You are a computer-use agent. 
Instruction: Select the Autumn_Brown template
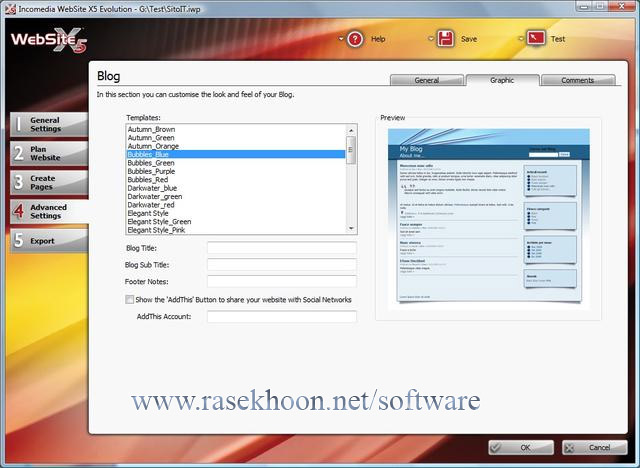tap(236, 129)
